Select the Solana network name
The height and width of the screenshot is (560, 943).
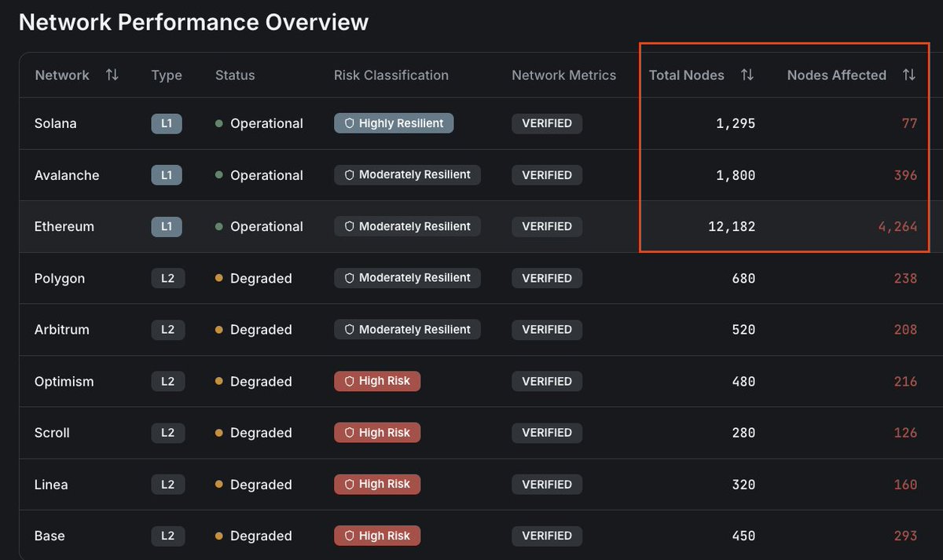(56, 123)
